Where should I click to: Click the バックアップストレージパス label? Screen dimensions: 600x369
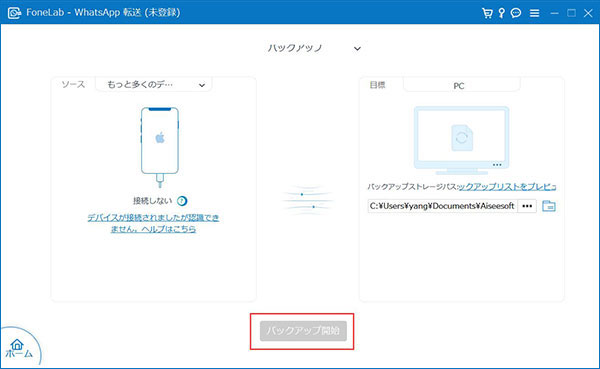pyautogui.click(x=413, y=187)
